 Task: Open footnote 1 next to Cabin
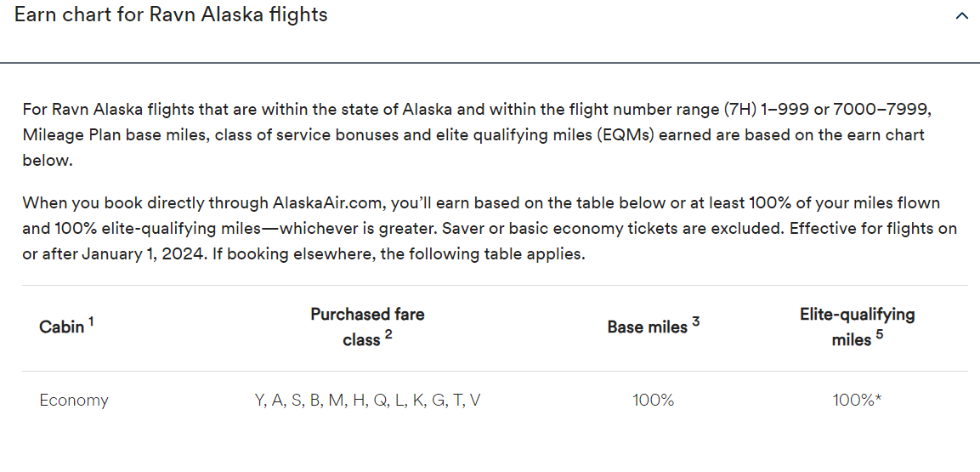click(x=91, y=321)
